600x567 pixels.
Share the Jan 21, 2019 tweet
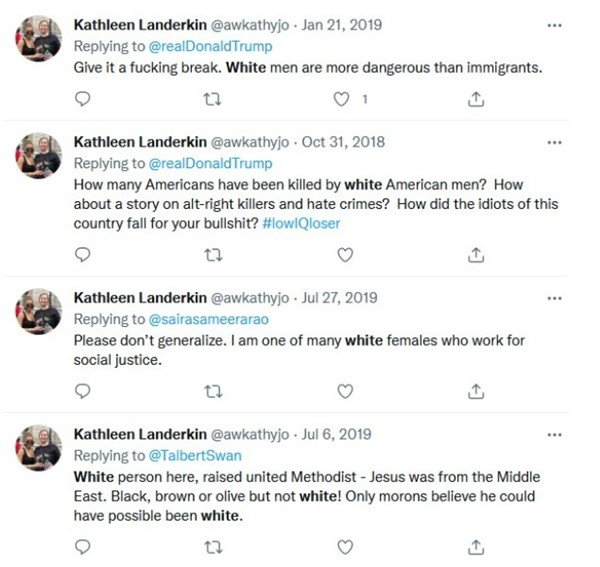coord(476,99)
